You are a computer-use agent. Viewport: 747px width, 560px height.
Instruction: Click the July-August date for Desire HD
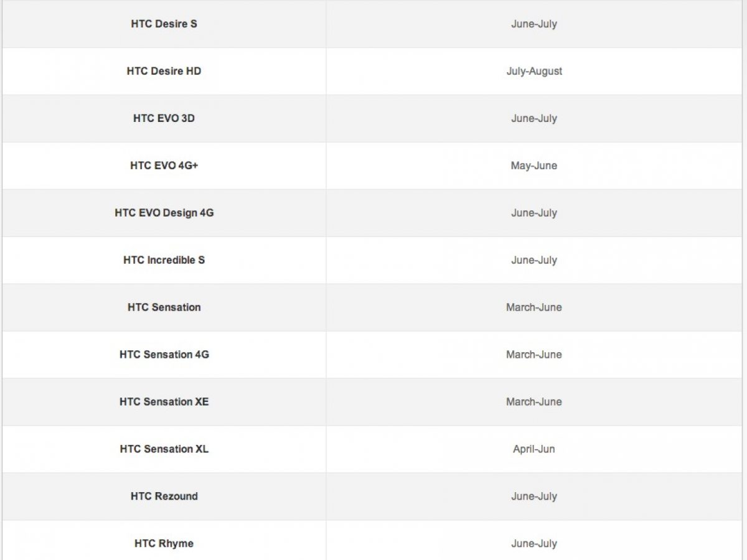[534, 72]
